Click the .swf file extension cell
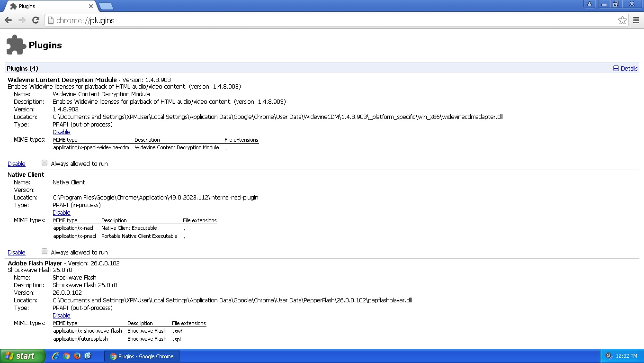Image resolution: width=644 pixels, height=363 pixels. click(178, 331)
